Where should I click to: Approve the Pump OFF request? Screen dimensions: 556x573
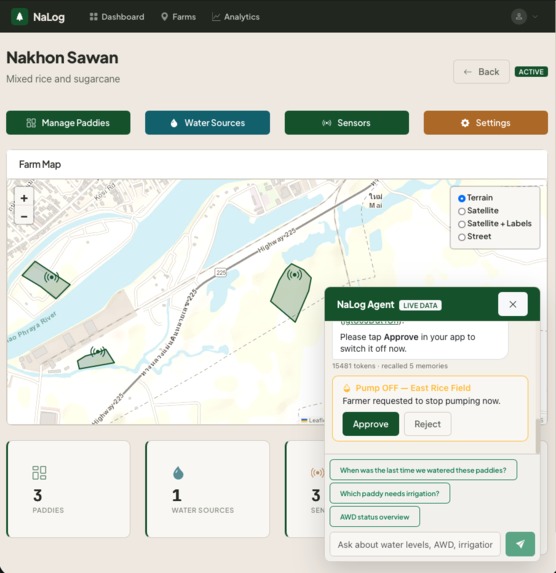[x=370, y=424]
